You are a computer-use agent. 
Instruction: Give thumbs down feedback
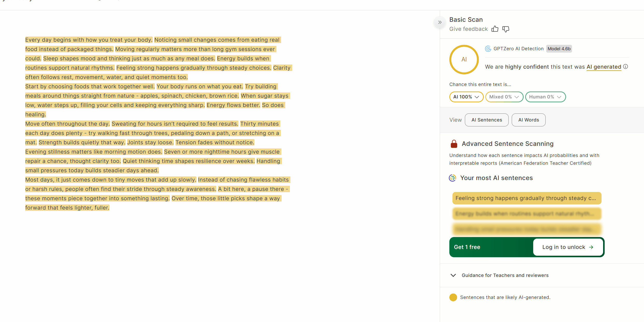click(506, 29)
